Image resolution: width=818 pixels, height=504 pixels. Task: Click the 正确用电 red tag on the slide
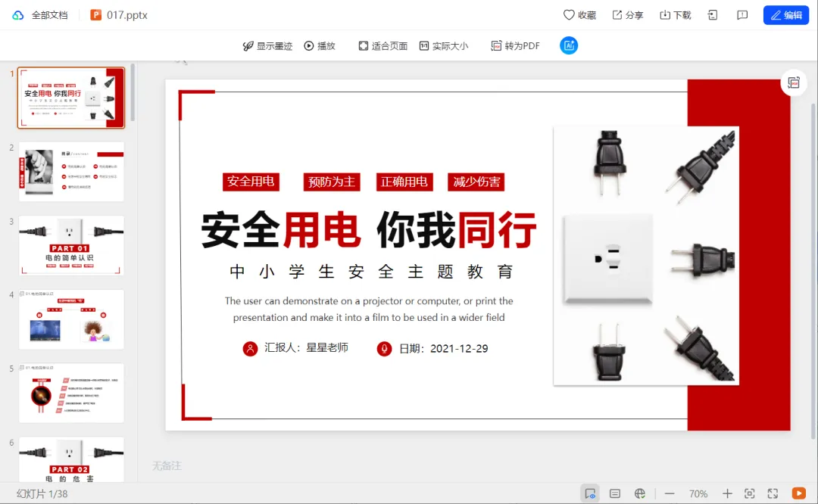click(x=404, y=182)
